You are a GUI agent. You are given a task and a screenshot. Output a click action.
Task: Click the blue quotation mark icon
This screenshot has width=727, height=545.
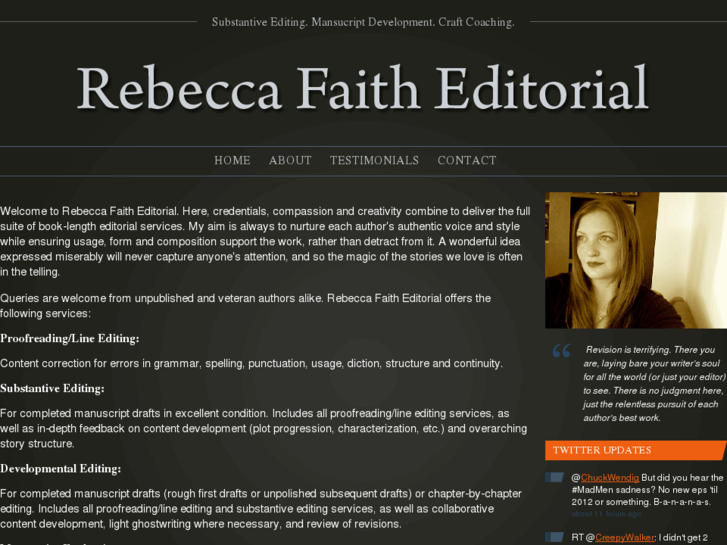coord(561,351)
